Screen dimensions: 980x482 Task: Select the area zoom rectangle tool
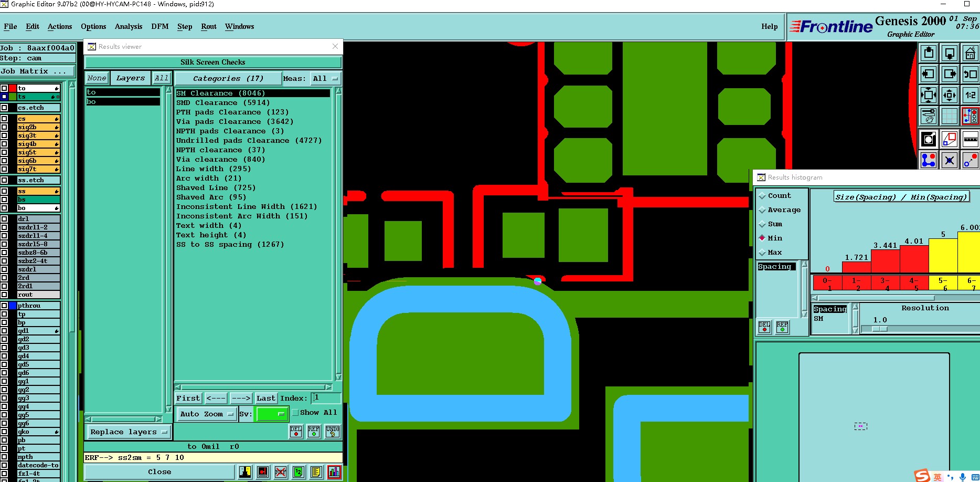click(950, 139)
